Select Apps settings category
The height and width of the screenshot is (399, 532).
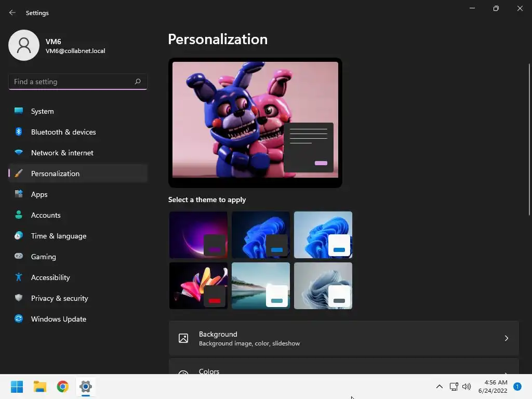coord(78,194)
